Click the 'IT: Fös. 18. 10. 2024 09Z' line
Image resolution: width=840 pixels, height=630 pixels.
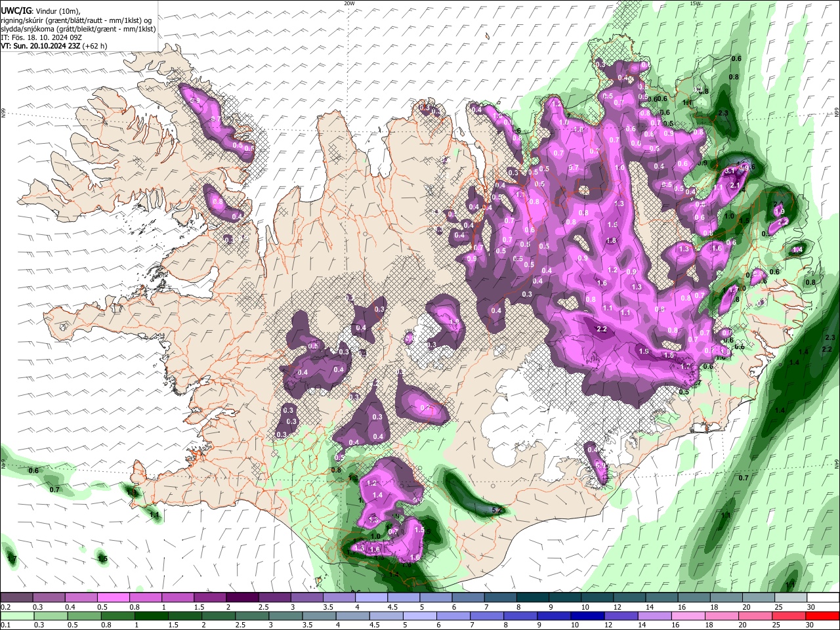tap(41, 37)
